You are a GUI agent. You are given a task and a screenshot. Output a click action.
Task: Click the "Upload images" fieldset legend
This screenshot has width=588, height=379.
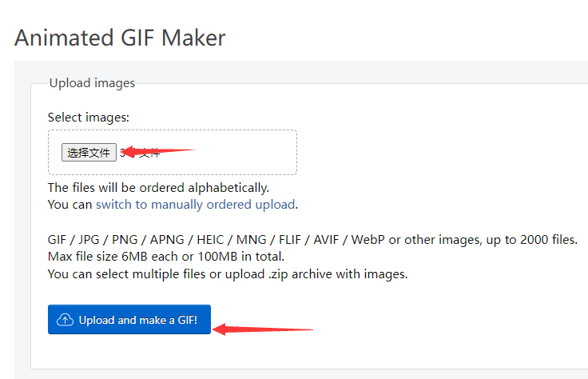[92, 83]
